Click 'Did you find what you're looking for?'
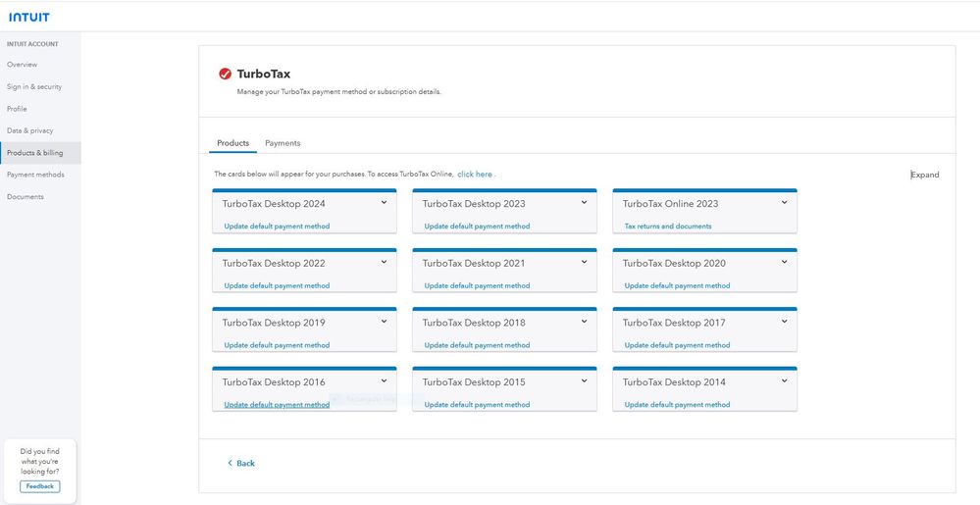The height and width of the screenshot is (505, 980). click(x=40, y=461)
